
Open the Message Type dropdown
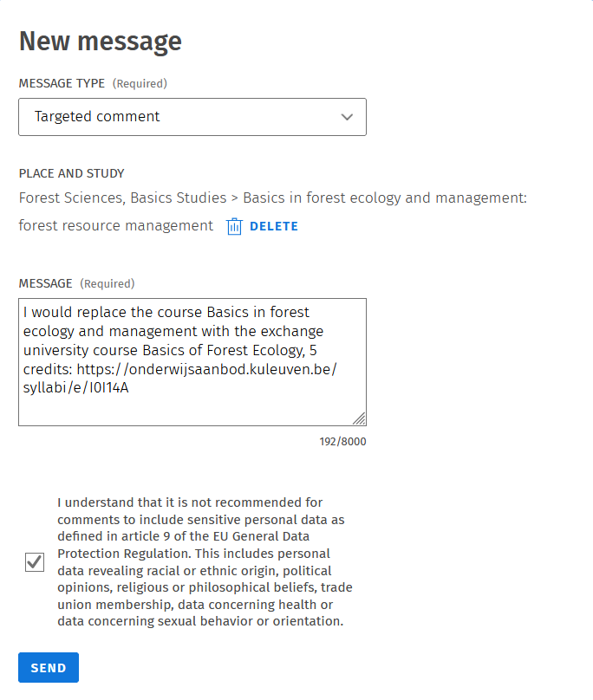click(192, 117)
